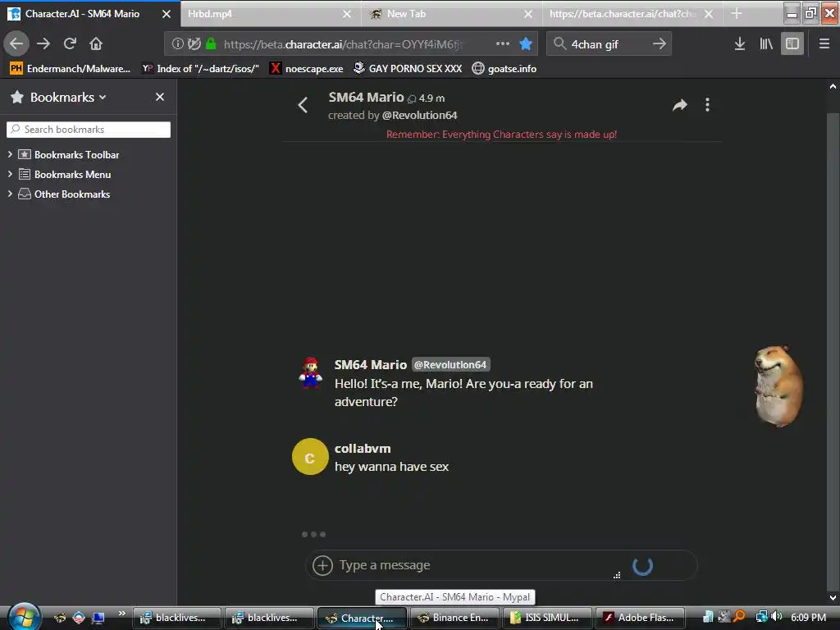Click the page scrollbar up arrow

[833, 86]
